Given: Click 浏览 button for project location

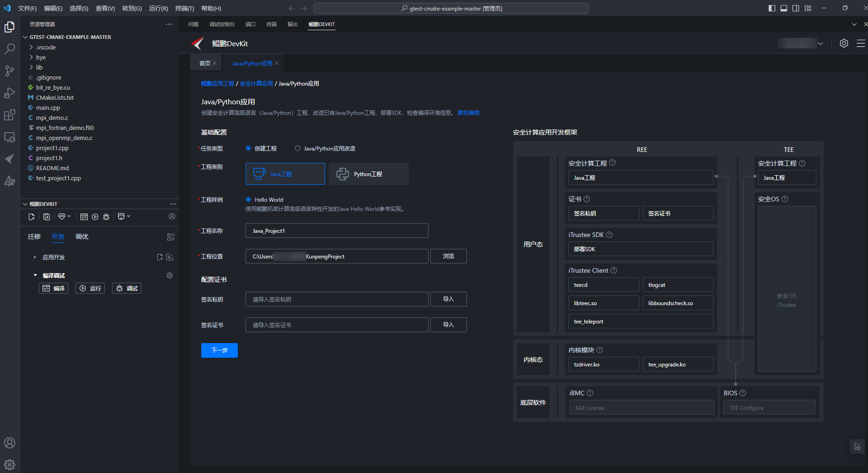Looking at the screenshot, I should (449, 256).
